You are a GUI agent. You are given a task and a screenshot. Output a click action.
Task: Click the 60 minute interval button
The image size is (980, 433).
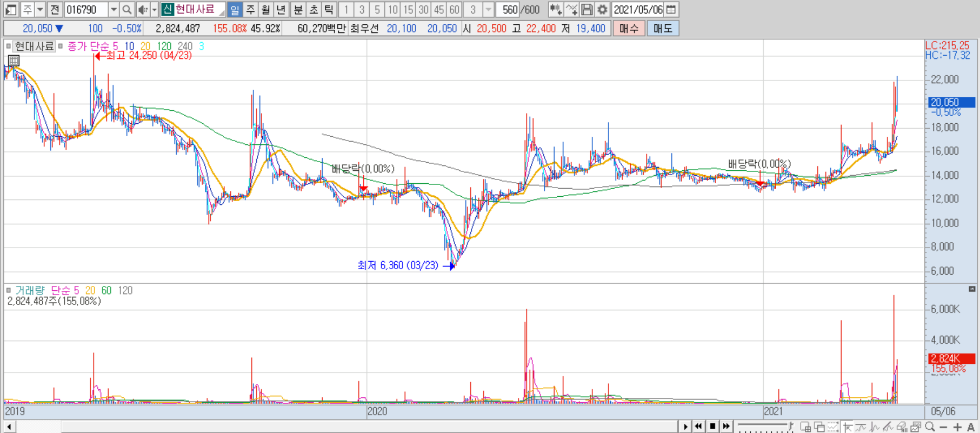[454, 10]
